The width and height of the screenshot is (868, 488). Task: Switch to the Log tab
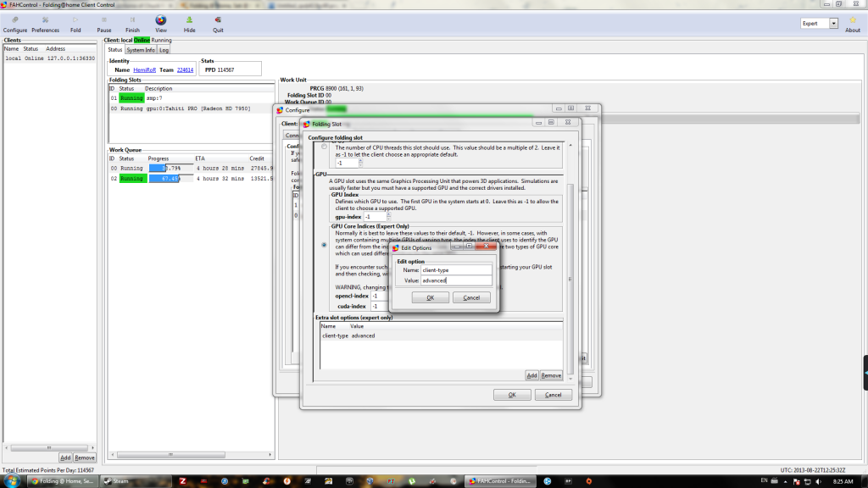click(x=164, y=50)
